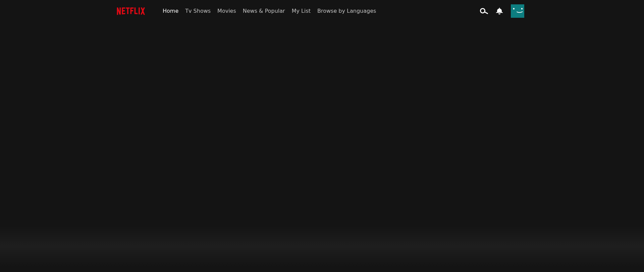
Task: Choose Browse by Languages
Action: (x=346, y=11)
